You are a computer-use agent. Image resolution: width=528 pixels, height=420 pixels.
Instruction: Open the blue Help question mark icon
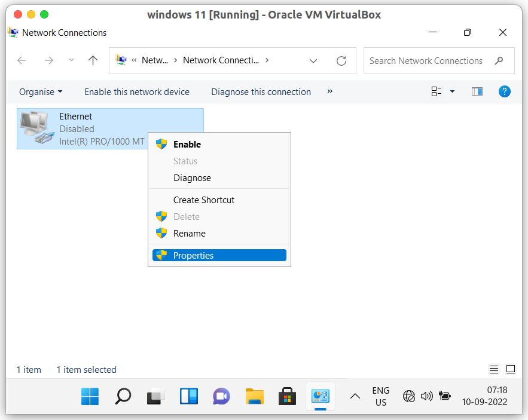pyautogui.click(x=504, y=91)
